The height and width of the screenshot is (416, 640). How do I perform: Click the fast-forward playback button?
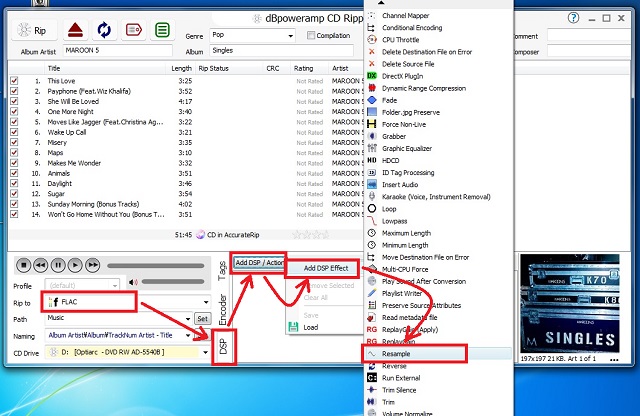[x=93, y=265]
